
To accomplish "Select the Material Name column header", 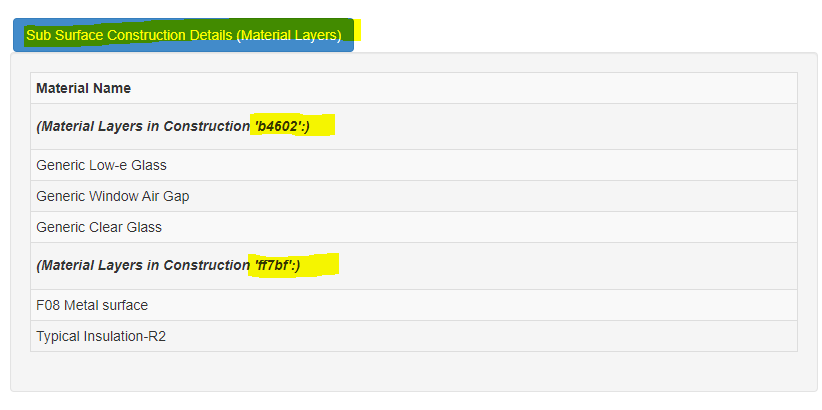I will pyautogui.click(x=414, y=88).
